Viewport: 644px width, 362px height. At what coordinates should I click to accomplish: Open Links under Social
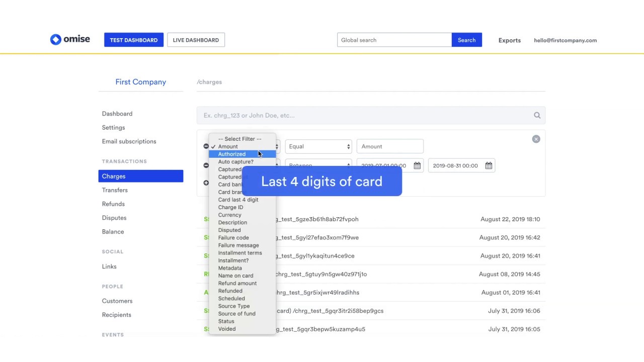[109, 266]
